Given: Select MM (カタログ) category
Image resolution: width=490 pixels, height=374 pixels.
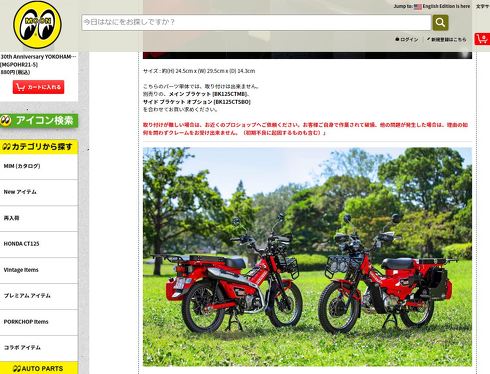Looking at the screenshot, I should tap(39, 166).
